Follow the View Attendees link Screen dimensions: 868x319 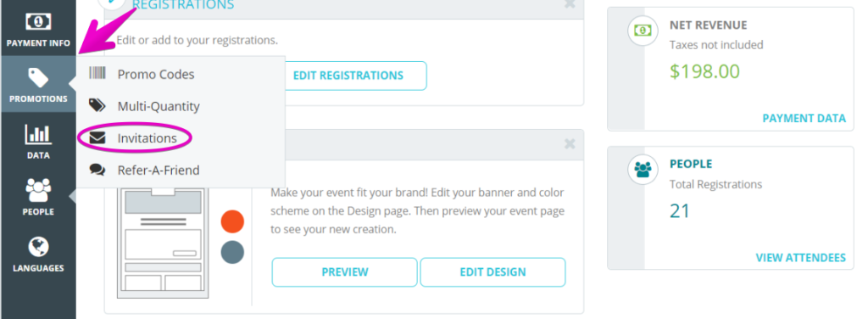tap(800, 258)
